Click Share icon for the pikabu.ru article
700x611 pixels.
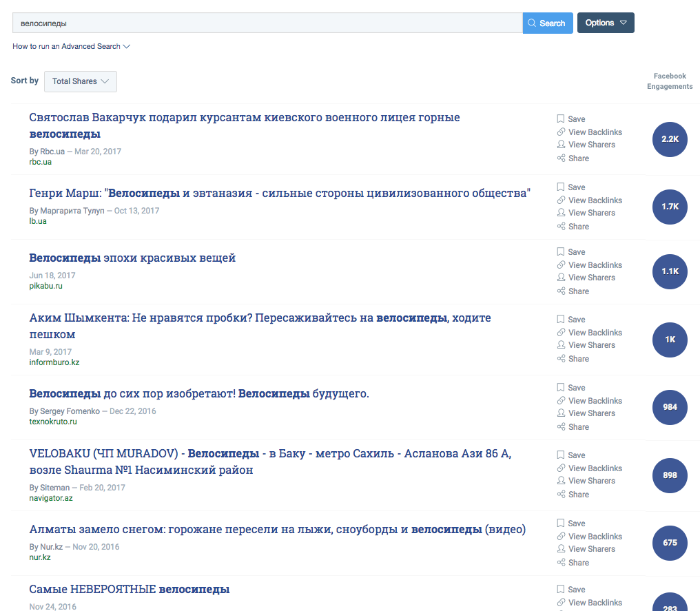tap(561, 291)
